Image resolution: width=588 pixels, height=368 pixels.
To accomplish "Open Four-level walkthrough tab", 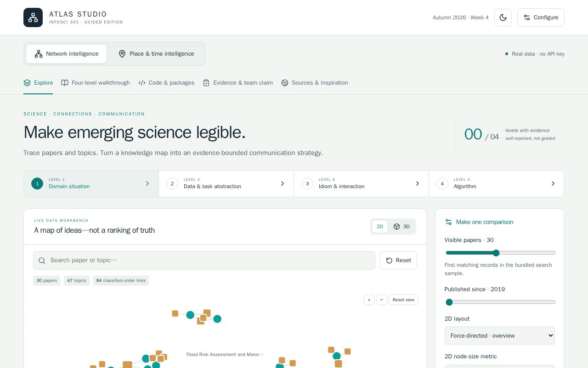I will click(96, 83).
